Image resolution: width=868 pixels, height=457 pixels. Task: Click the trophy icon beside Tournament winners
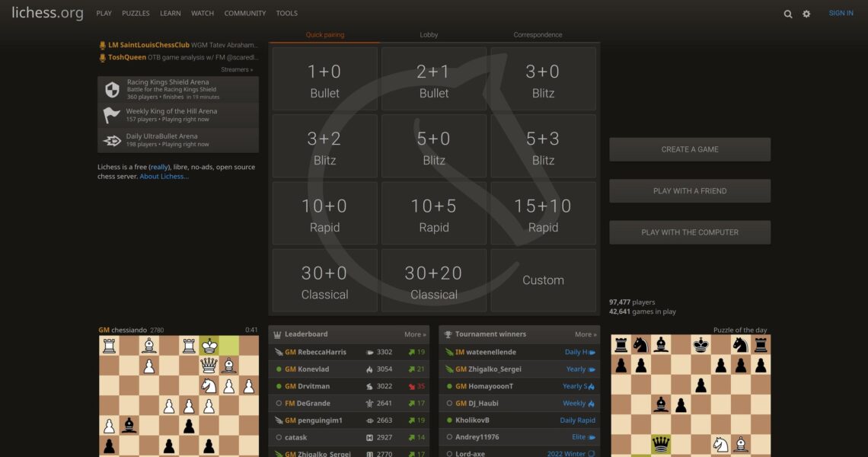pos(448,334)
